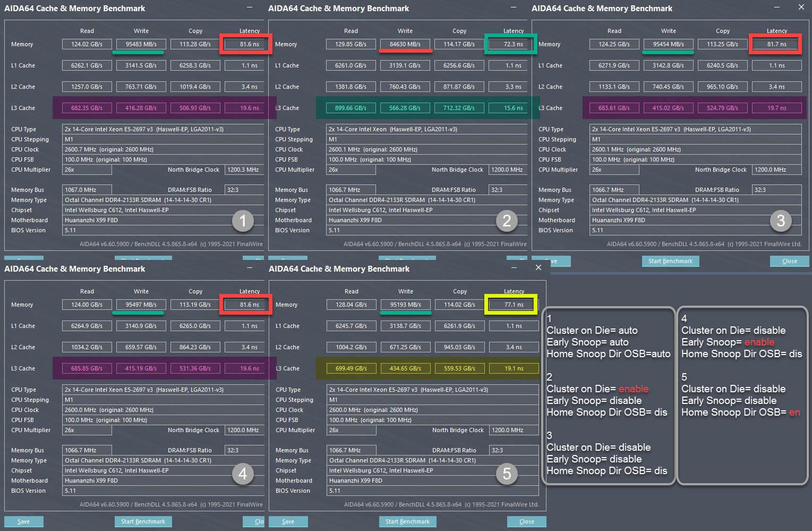
Task: Select the L2 Cache Copy value 965.10 GB/s
Action: 722,87
